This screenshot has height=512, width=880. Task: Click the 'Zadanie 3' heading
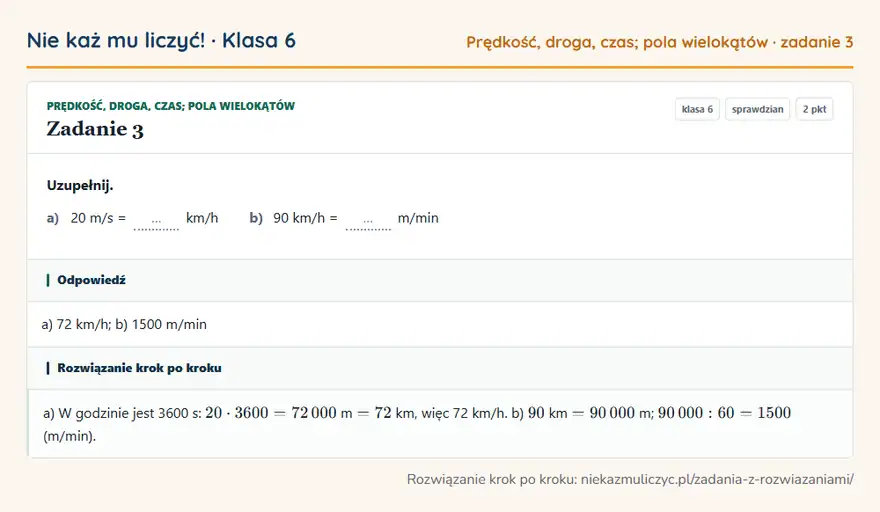click(x=95, y=129)
